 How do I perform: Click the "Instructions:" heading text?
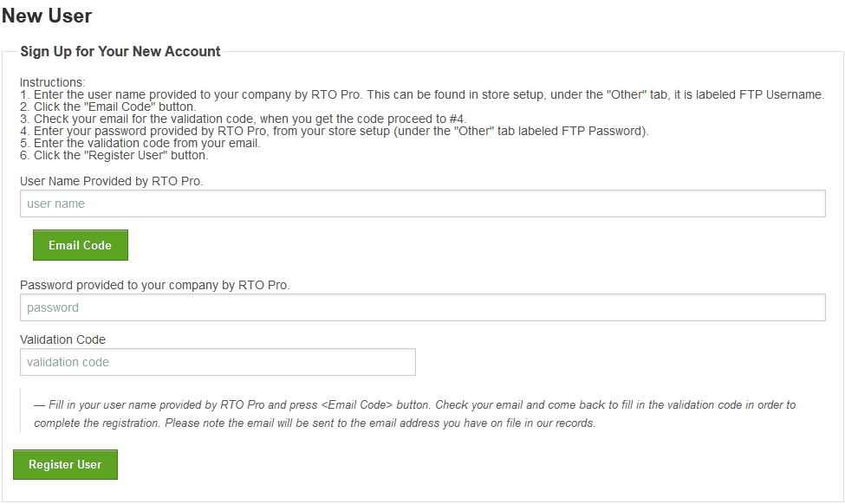pos(53,82)
